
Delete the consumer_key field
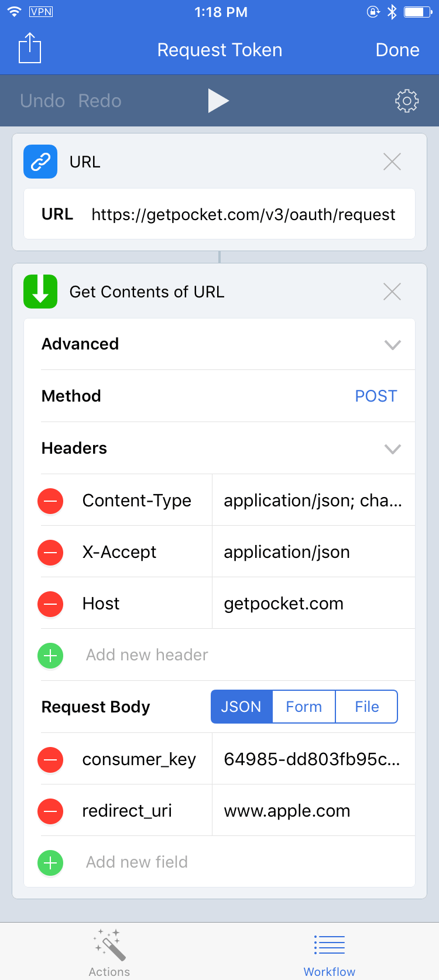[x=50, y=760]
